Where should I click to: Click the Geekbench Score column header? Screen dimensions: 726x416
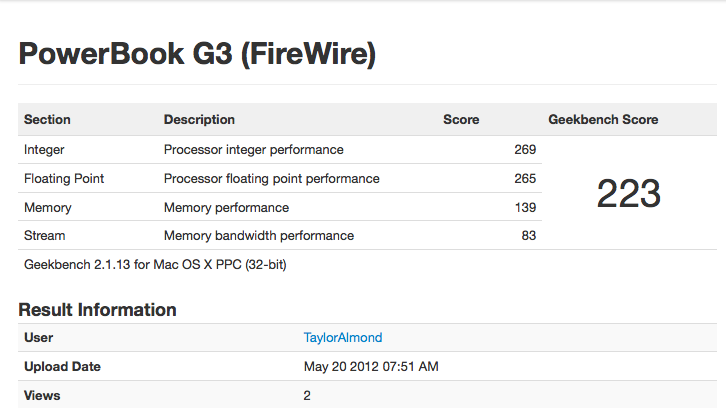click(x=603, y=120)
